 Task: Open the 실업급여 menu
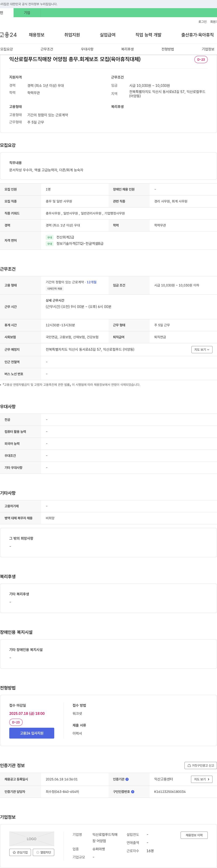(x=108, y=35)
